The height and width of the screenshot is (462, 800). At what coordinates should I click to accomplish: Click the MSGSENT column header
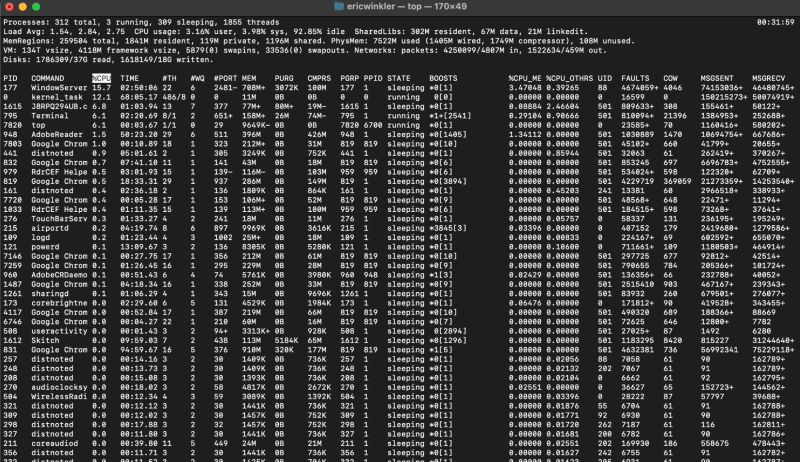717,78
